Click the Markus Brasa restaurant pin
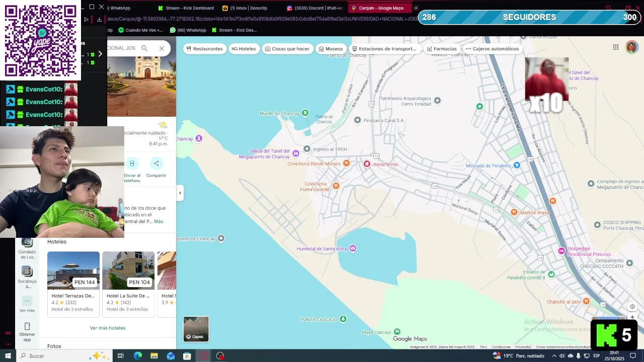Screen dimensions: 644x362 [x=514, y=212]
